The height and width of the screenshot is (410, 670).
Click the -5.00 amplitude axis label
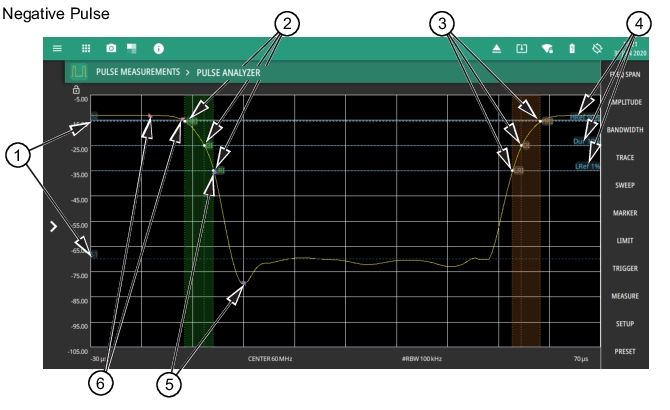click(x=81, y=99)
